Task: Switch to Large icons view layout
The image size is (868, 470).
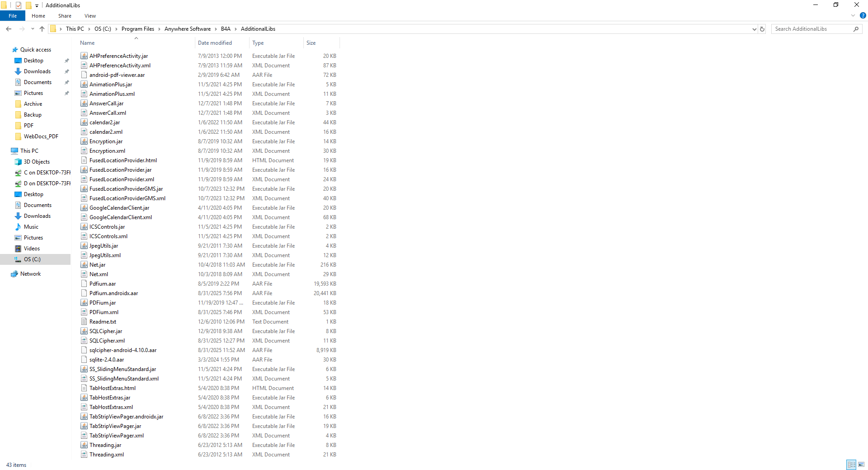Action: click(861, 465)
